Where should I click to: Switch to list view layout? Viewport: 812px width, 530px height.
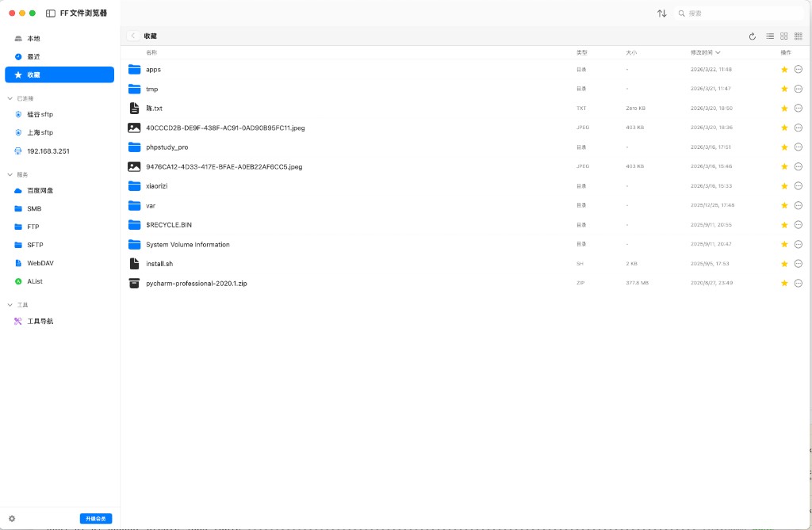[x=770, y=36]
